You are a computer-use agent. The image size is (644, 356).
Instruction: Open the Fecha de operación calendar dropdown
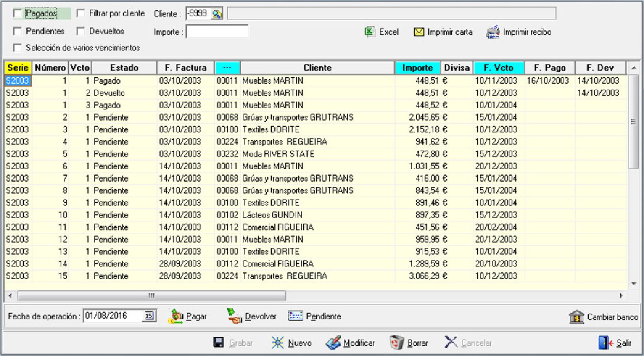click(x=151, y=316)
